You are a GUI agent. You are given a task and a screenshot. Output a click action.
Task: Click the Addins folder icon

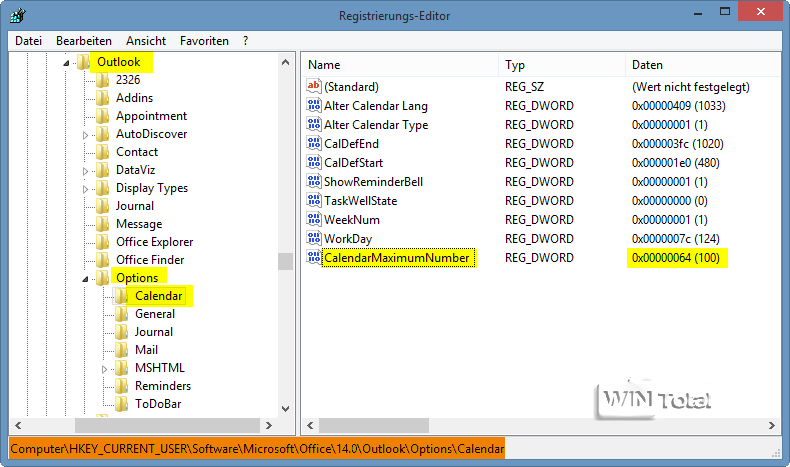(103, 98)
